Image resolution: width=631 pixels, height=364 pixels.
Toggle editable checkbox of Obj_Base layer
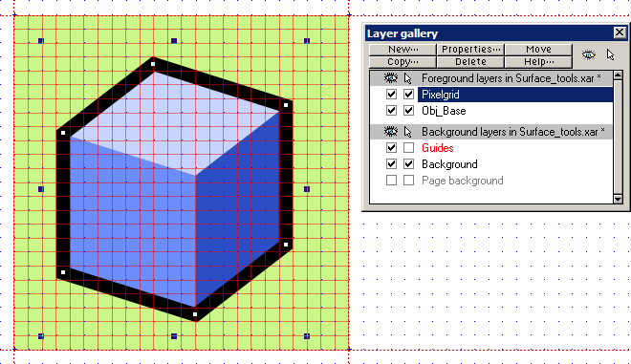pos(408,110)
